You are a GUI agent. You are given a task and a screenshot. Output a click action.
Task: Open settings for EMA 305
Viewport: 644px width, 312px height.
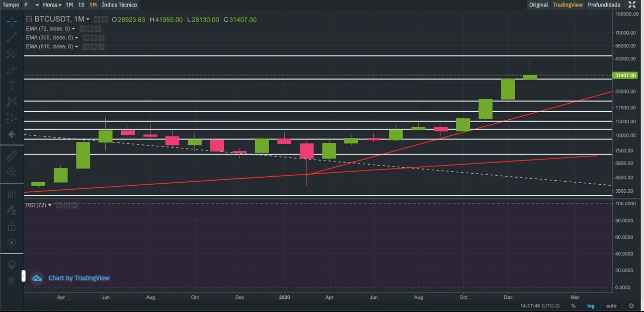point(94,38)
